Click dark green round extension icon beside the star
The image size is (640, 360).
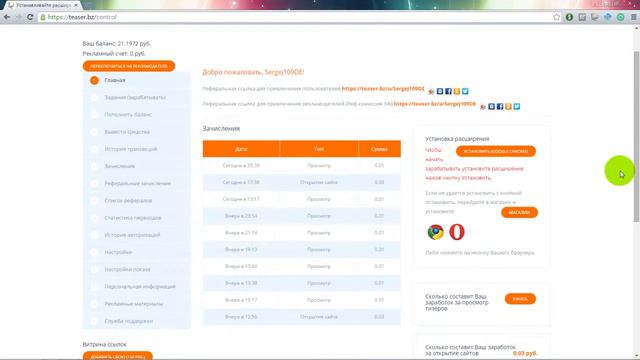tap(569, 17)
